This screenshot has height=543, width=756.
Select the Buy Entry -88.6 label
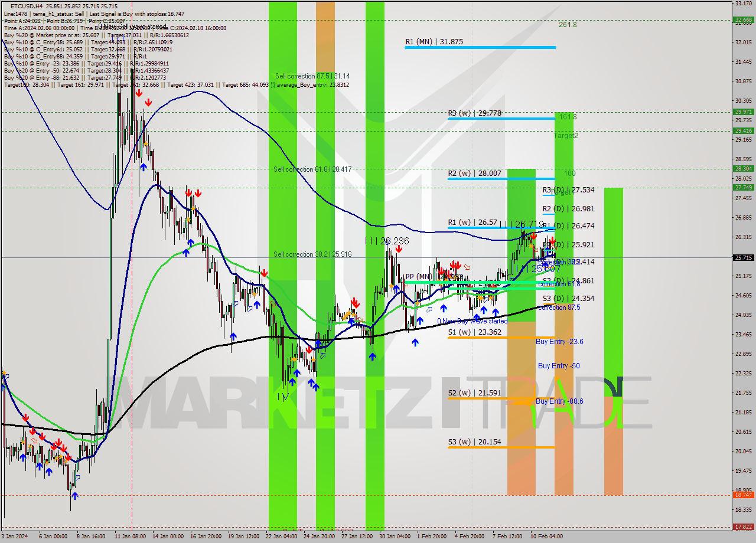[x=559, y=401]
